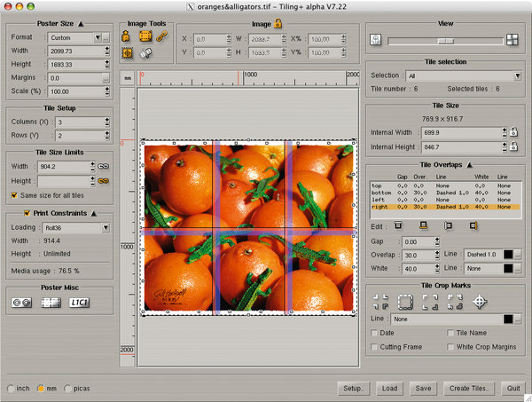The image size is (532, 402).
Task: Click the padlock icon in Image Tools
Action: click(x=126, y=36)
